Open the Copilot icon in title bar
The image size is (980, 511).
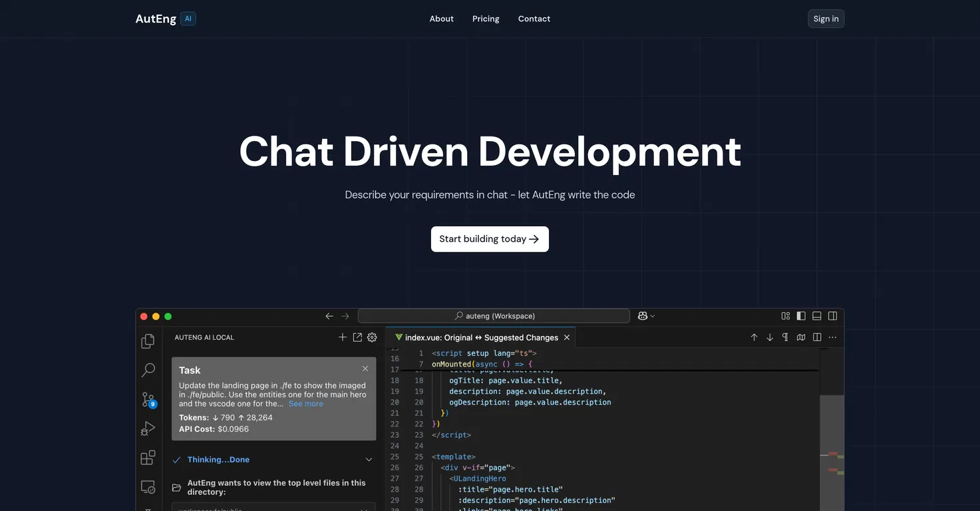643,316
